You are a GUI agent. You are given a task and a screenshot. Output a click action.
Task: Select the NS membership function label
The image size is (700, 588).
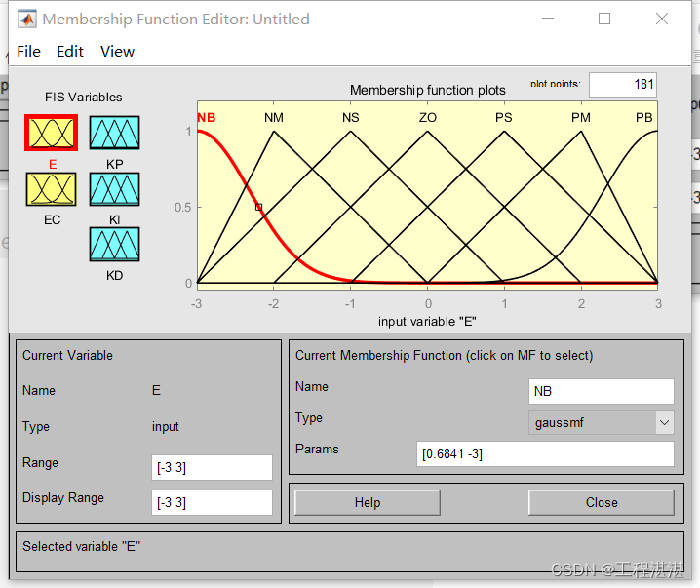[350, 117]
